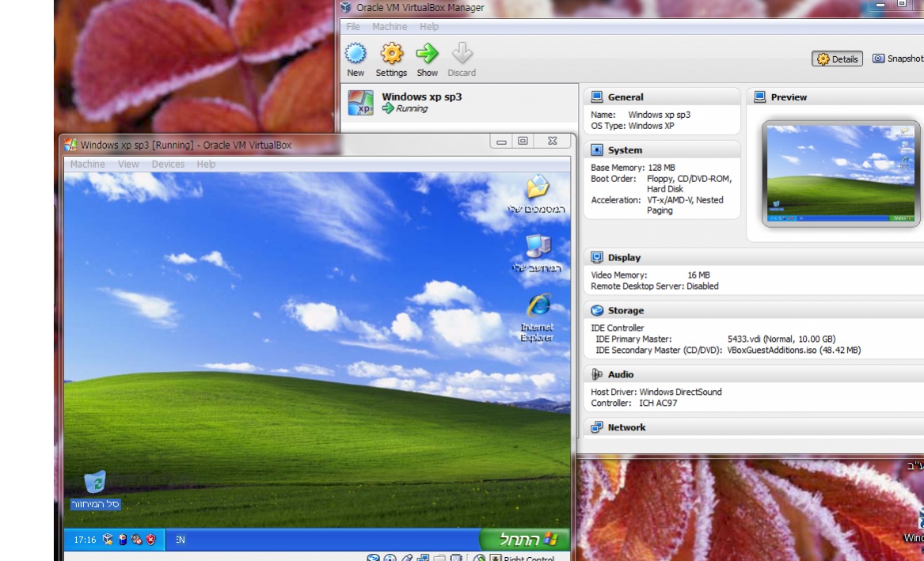The image size is (924, 561).
Task: Click the General section icon
Action: click(x=596, y=97)
